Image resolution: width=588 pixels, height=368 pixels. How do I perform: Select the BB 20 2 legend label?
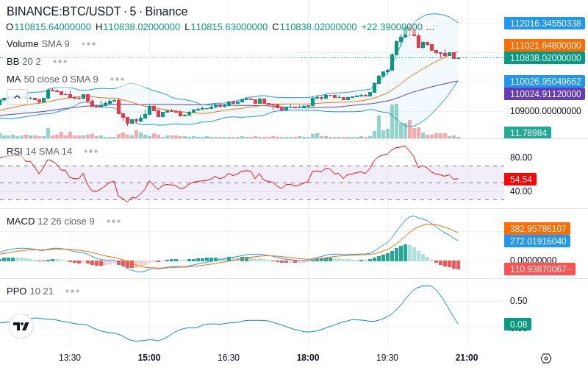pos(24,62)
